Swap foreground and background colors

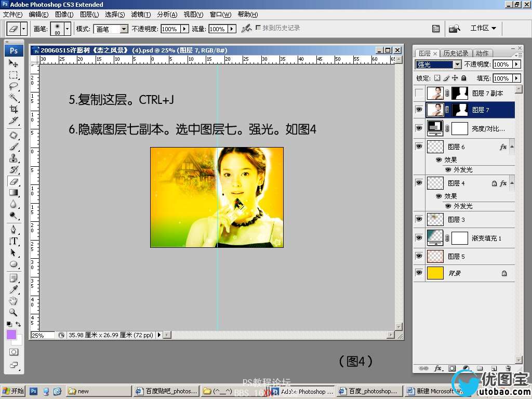click(18, 324)
